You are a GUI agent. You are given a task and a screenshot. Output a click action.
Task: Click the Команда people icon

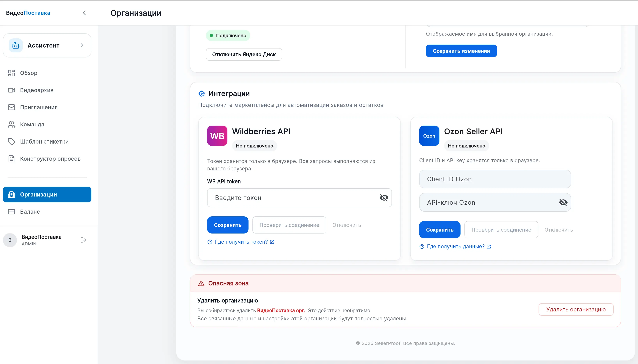tap(11, 124)
